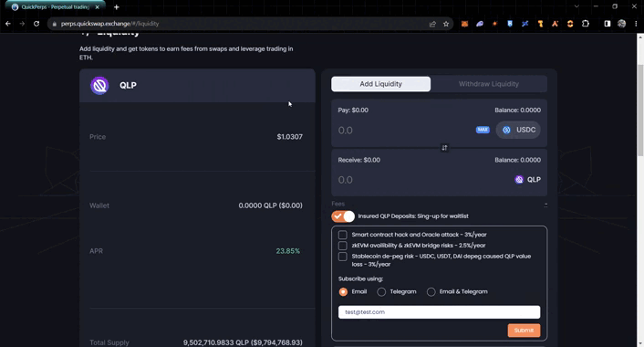Click the QLP logo in header card
The image size is (644, 347).
point(99,86)
